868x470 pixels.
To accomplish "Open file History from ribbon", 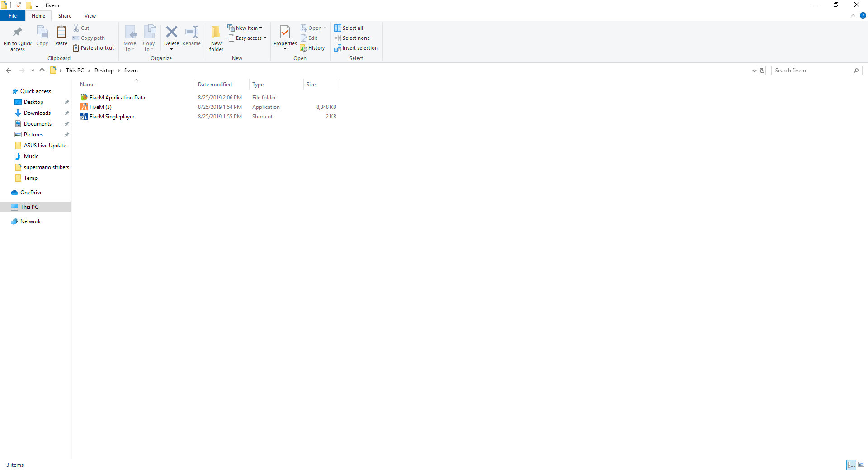I will 312,48.
